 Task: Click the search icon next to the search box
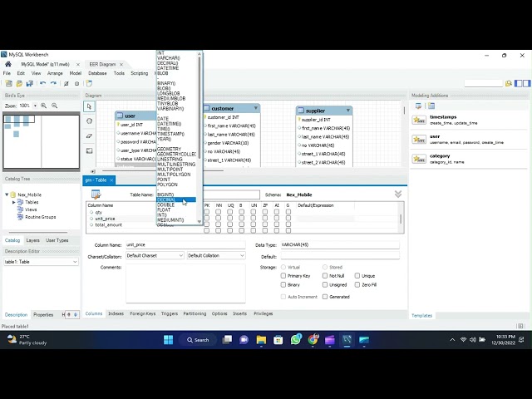[x=508, y=83]
